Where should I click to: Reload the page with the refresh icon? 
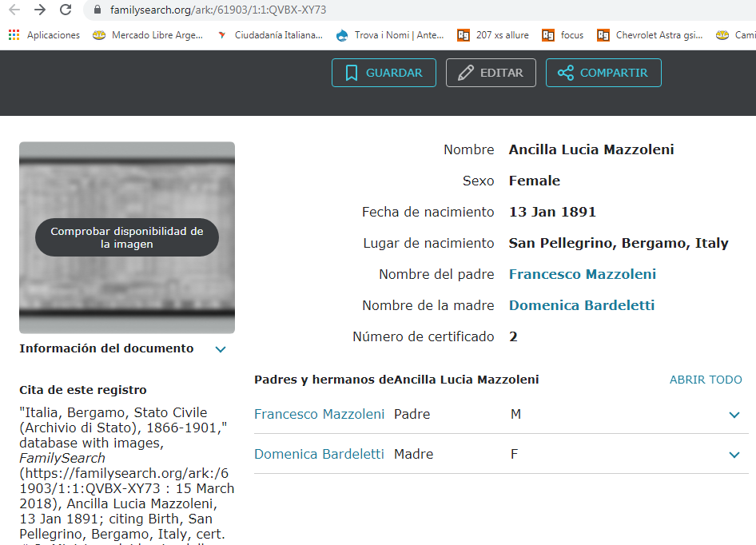pos(66,10)
